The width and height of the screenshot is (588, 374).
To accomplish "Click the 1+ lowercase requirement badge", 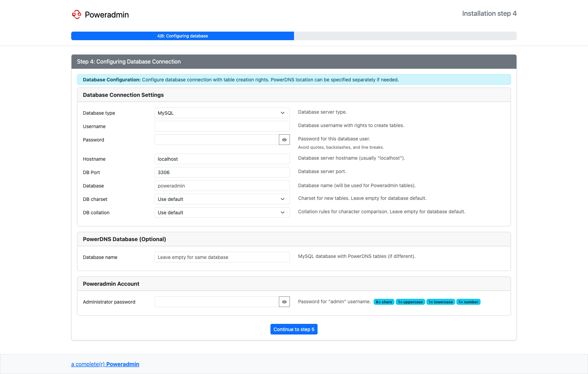I will click(x=440, y=302).
